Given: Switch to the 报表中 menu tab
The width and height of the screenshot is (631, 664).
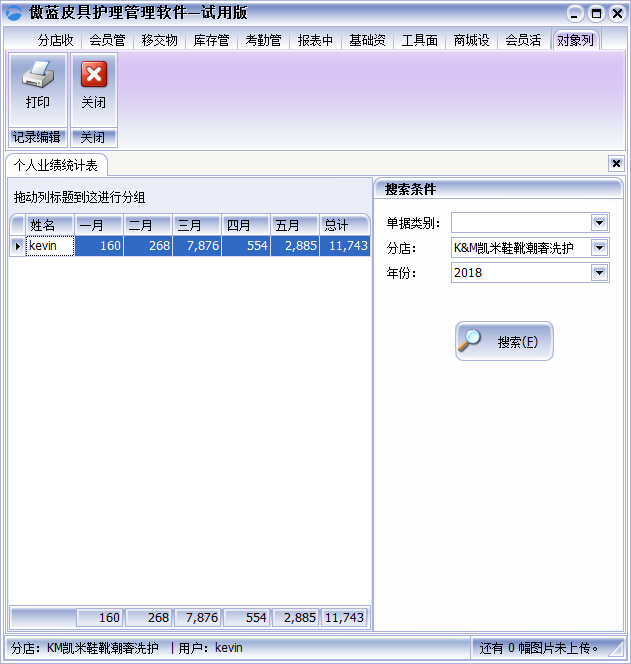Looking at the screenshot, I should coord(315,40).
